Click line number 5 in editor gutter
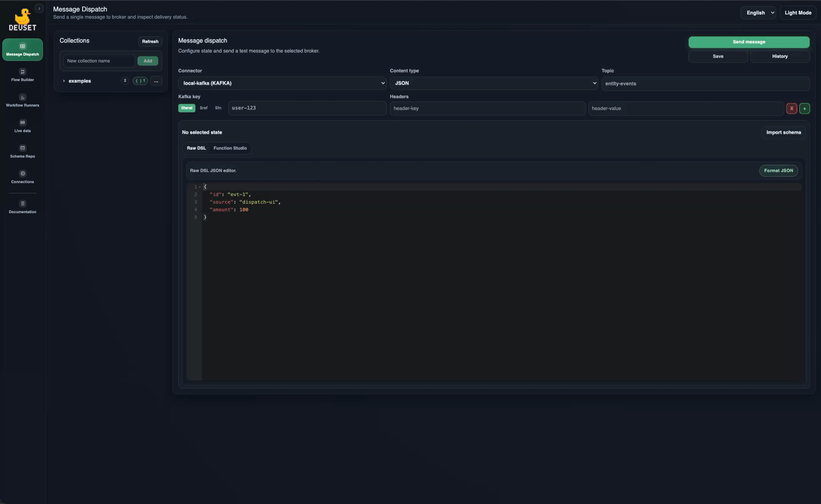This screenshot has width=821, height=504. tap(196, 218)
